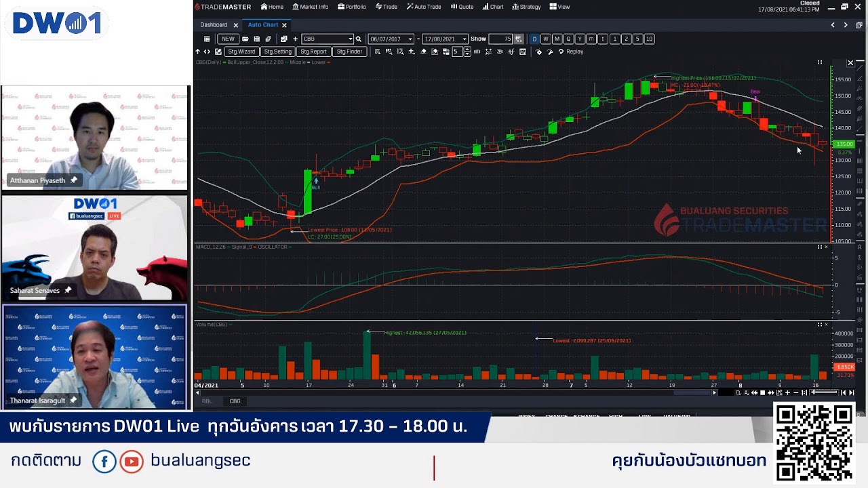
Task: Jump to the first bar icon
Action: 844,392
